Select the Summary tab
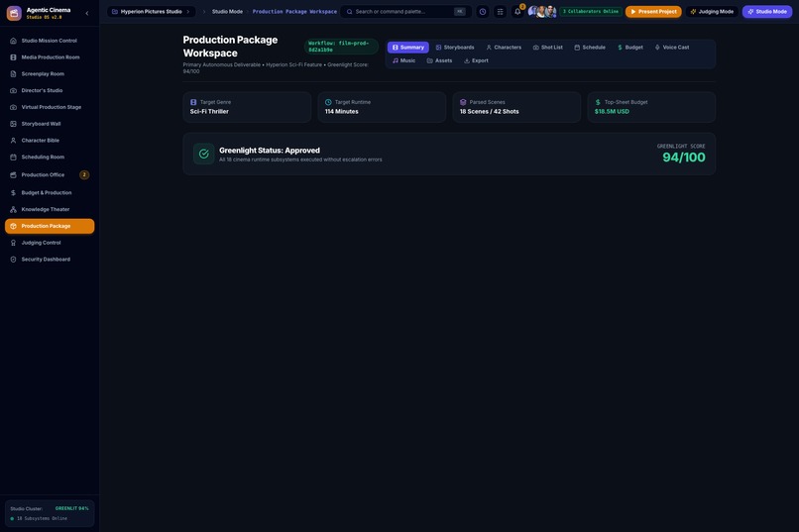The image size is (799, 532). pyautogui.click(x=408, y=48)
